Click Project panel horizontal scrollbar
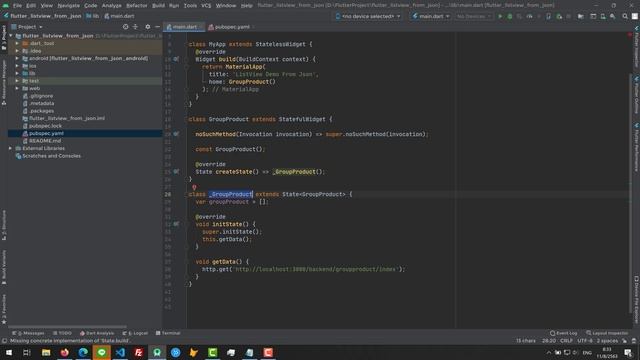This screenshot has width=640, height=360. point(67,327)
